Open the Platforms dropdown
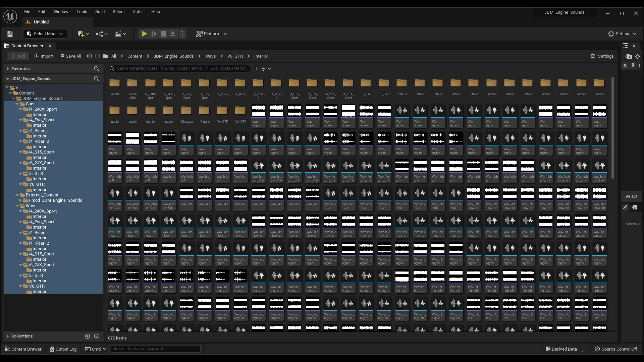The height and width of the screenshot is (362, 644). pyautogui.click(x=212, y=34)
